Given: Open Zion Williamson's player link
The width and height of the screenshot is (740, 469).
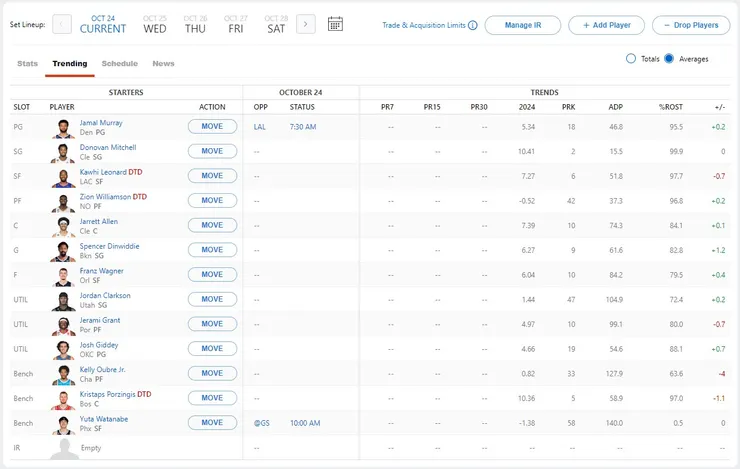Looking at the screenshot, I should tap(106, 197).
